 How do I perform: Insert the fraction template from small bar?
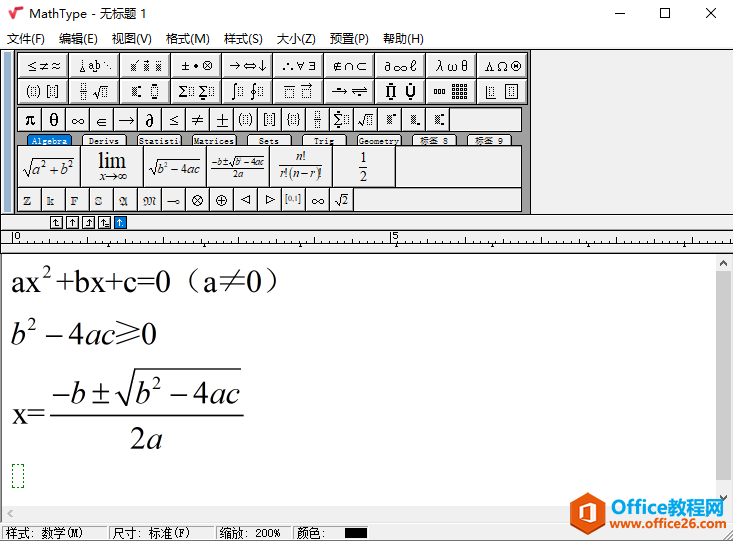(317, 120)
